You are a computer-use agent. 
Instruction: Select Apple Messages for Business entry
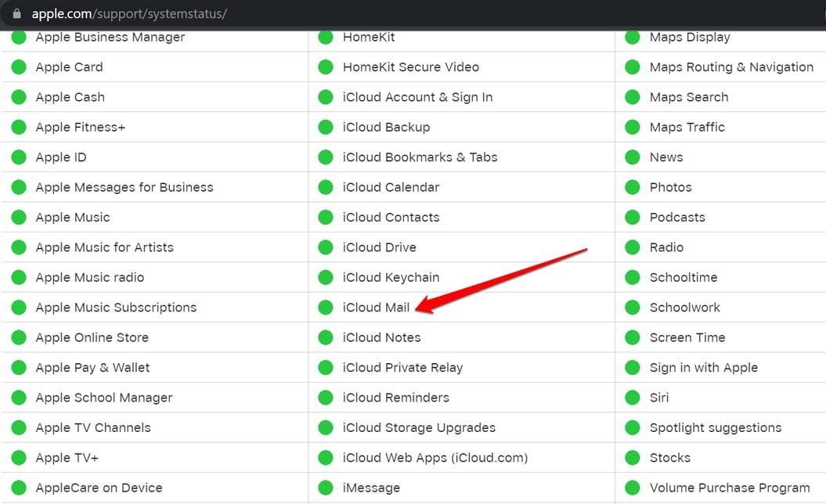point(124,187)
